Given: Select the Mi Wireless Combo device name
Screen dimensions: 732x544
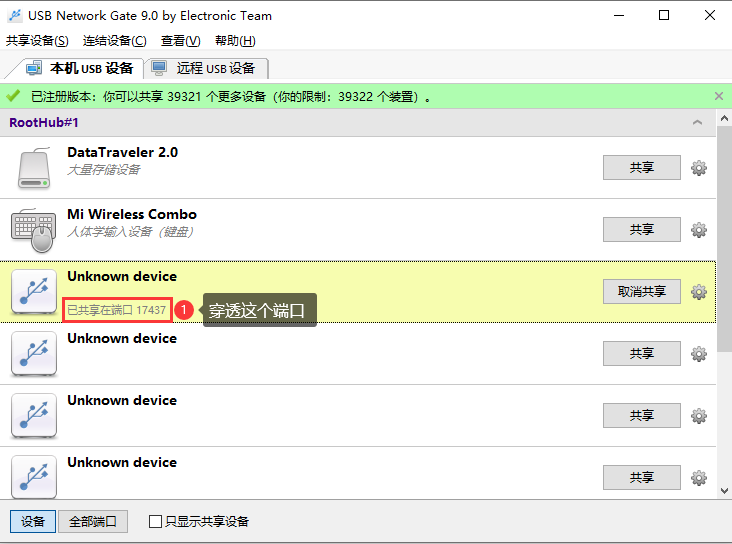Looking at the screenshot, I should (x=132, y=214).
